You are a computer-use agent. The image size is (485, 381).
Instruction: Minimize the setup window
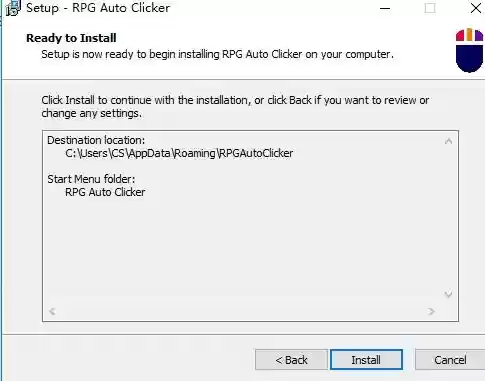point(385,8)
